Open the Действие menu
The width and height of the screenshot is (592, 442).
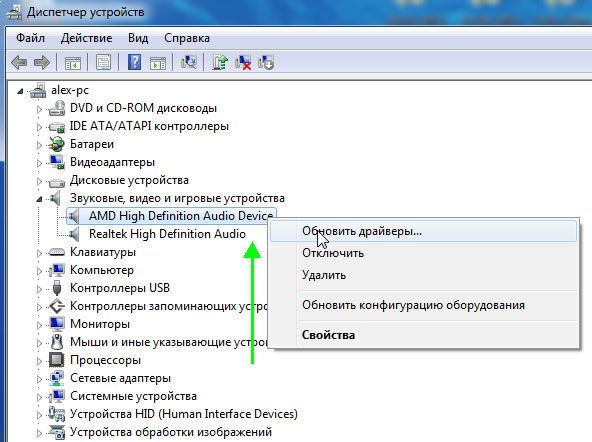coord(86,38)
